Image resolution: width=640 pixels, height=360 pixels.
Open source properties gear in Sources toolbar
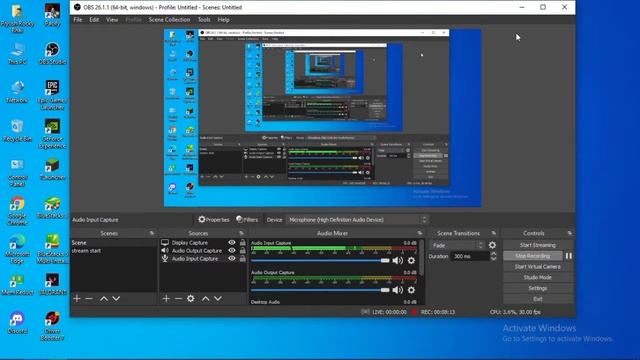point(191,299)
